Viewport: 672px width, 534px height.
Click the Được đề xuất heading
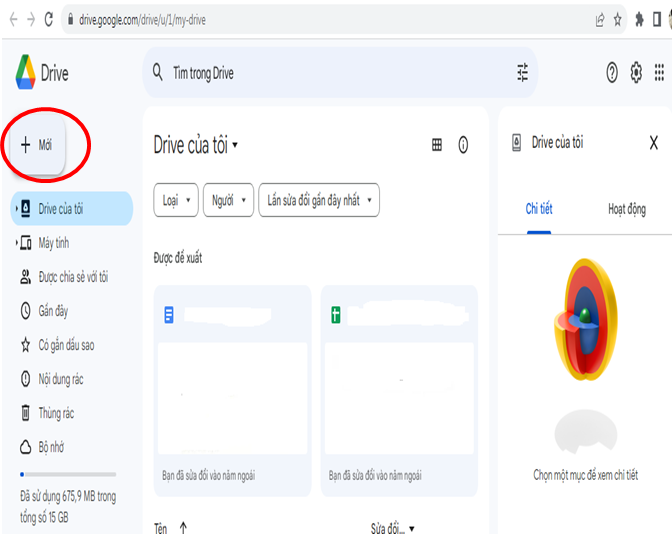click(x=178, y=258)
